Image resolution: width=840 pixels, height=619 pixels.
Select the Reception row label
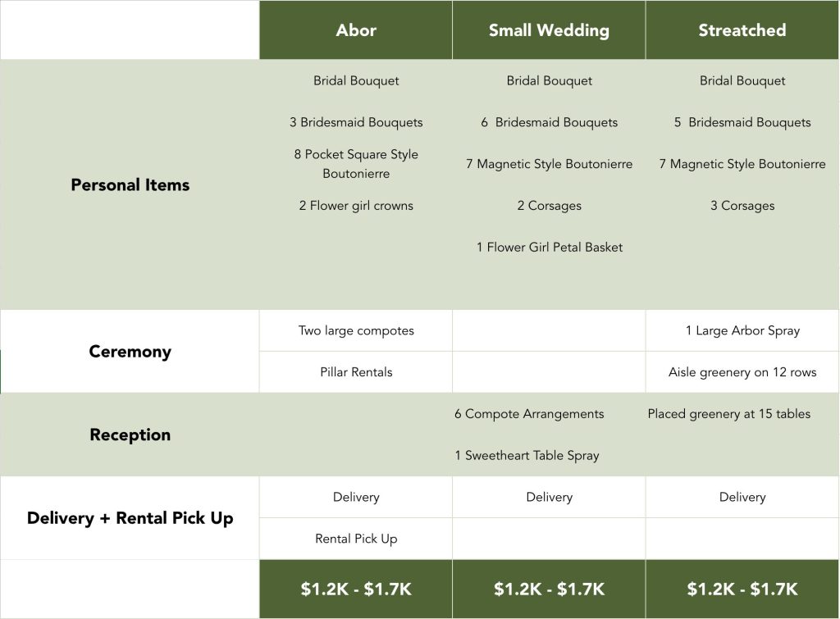pos(130,435)
